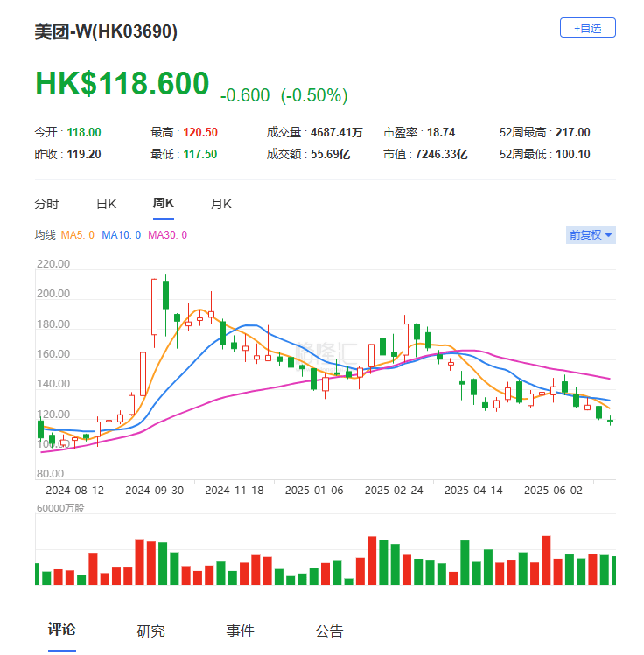Click the 52周最低 value 100.10
This screenshot has width=644, height=655.
[x=573, y=154]
